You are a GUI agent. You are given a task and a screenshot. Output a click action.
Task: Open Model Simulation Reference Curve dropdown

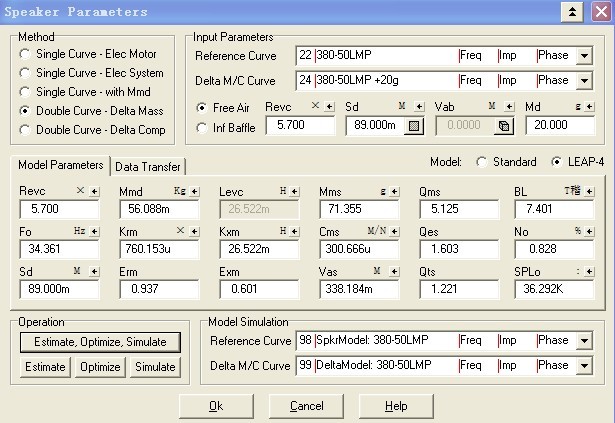tap(584, 341)
